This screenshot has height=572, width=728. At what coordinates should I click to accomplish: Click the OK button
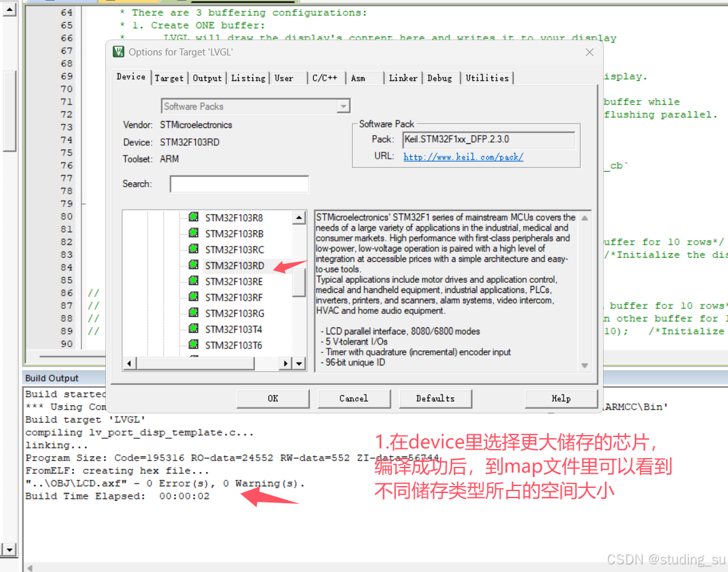click(x=273, y=399)
